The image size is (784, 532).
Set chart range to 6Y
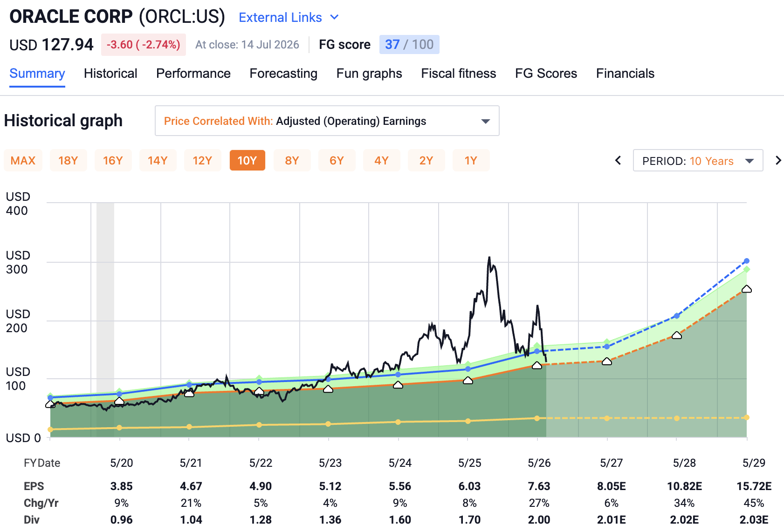pyautogui.click(x=337, y=160)
